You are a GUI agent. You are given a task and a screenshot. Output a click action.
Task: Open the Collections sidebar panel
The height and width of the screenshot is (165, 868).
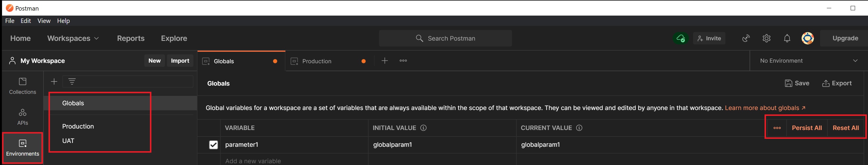click(23, 86)
